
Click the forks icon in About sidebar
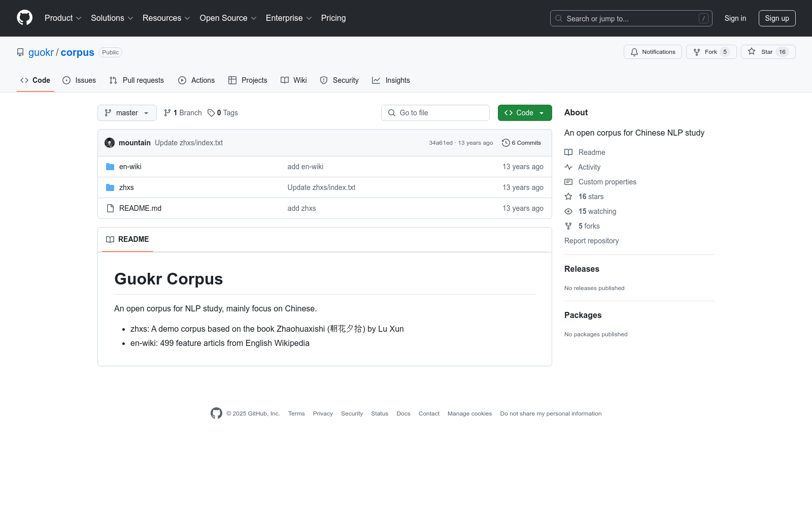pos(568,226)
